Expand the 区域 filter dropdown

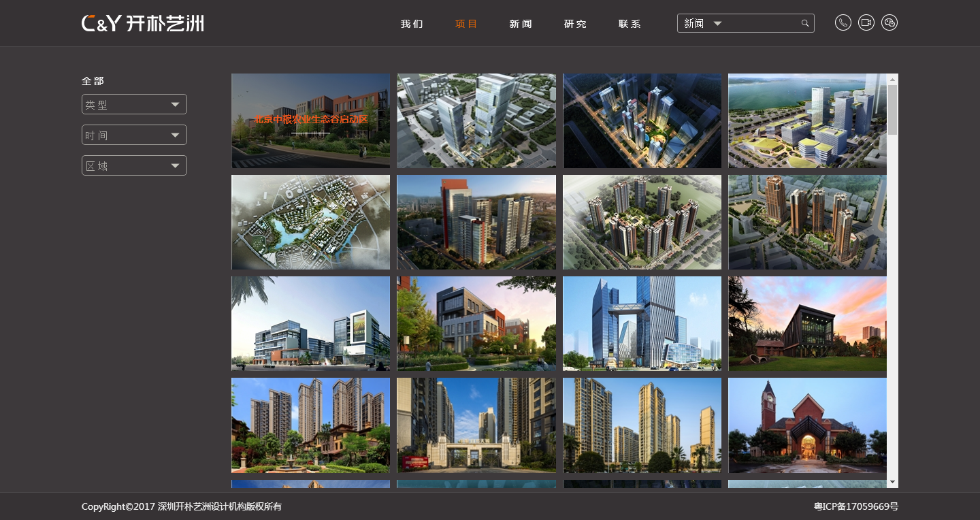[134, 165]
